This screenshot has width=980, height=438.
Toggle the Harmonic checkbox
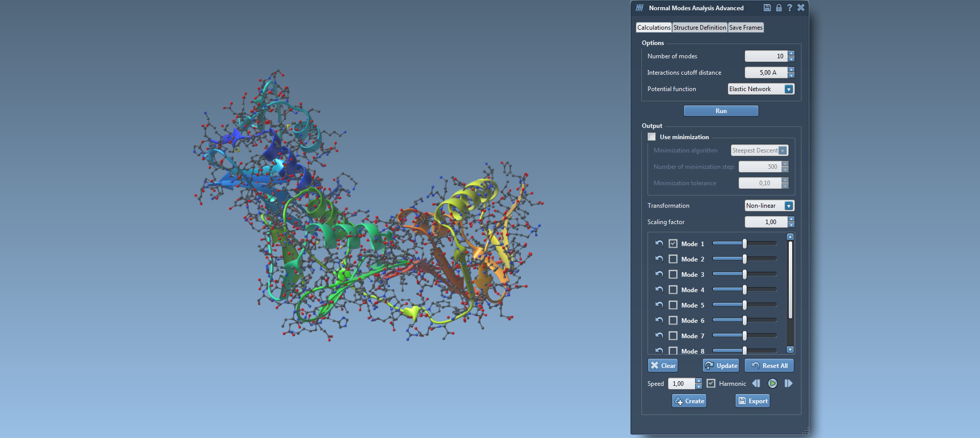pos(711,383)
